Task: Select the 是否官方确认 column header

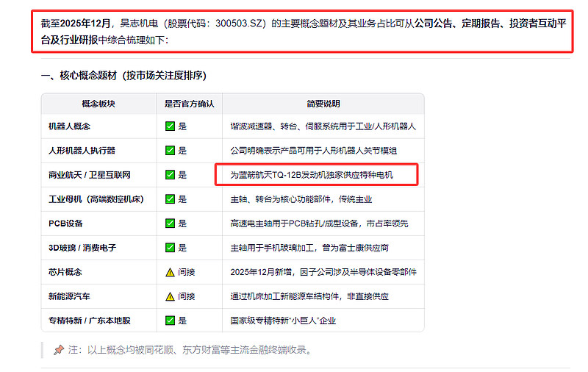Action: [189, 104]
